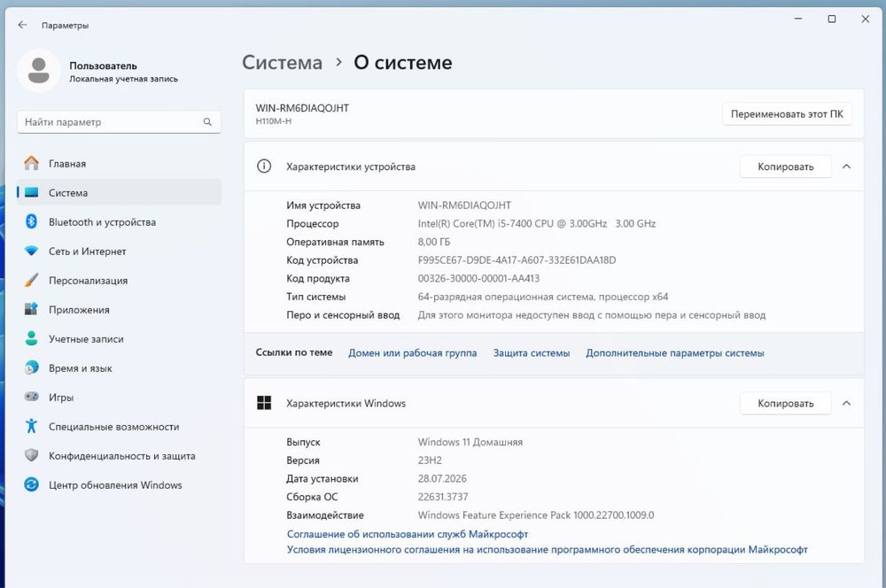Go to the Игры section
This screenshot has height=588, width=886.
(x=120, y=397)
